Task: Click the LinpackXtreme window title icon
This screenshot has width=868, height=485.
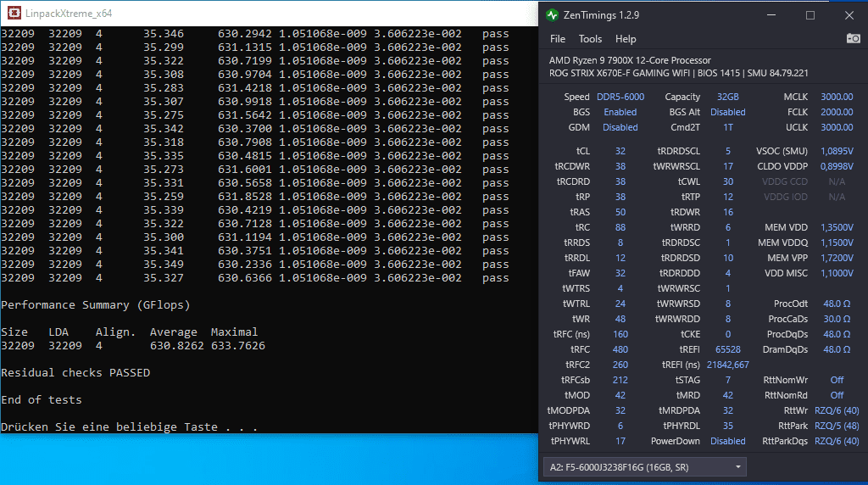Action: point(14,13)
